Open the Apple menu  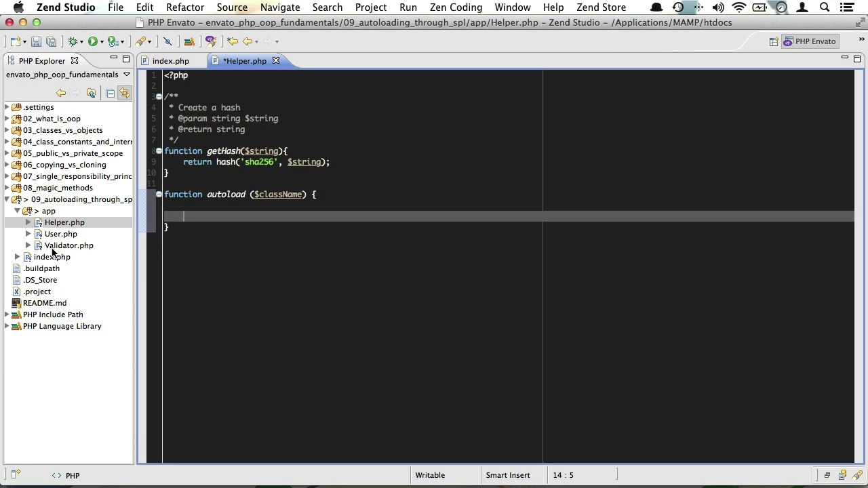coord(19,7)
